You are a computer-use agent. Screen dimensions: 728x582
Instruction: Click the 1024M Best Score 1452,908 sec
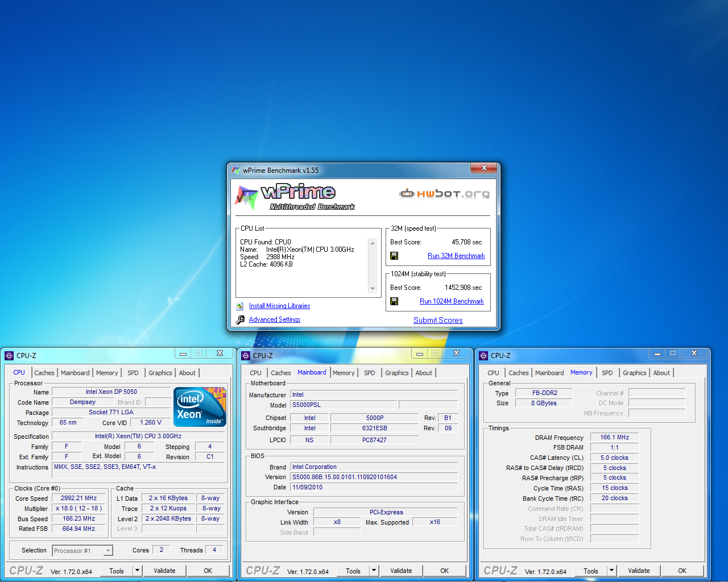(x=463, y=288)
